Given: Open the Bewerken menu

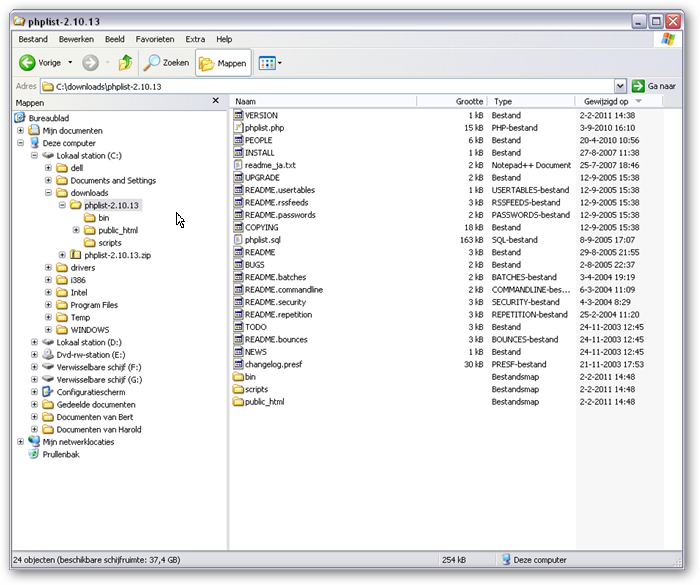Looking at the screenshot, I should [x=76, y=39].
